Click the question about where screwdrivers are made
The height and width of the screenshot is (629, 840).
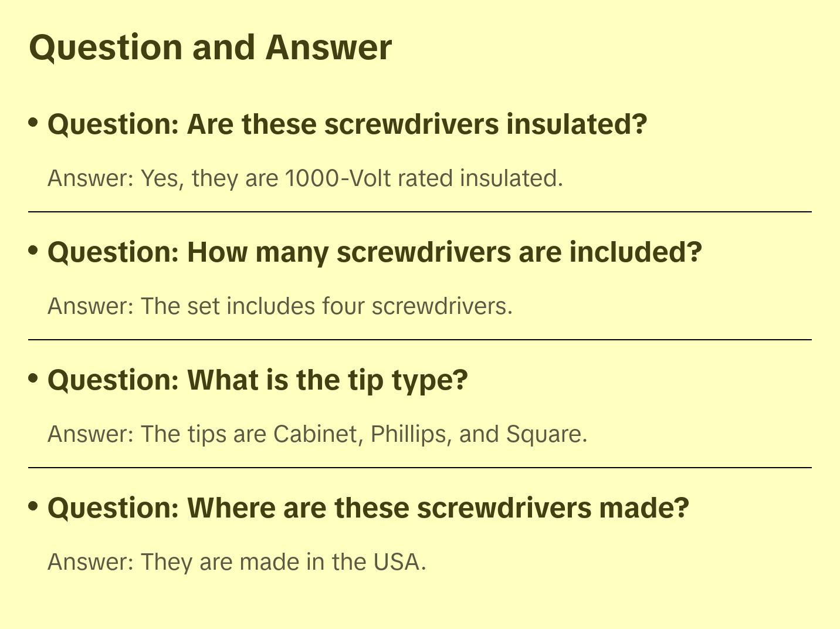368,508
